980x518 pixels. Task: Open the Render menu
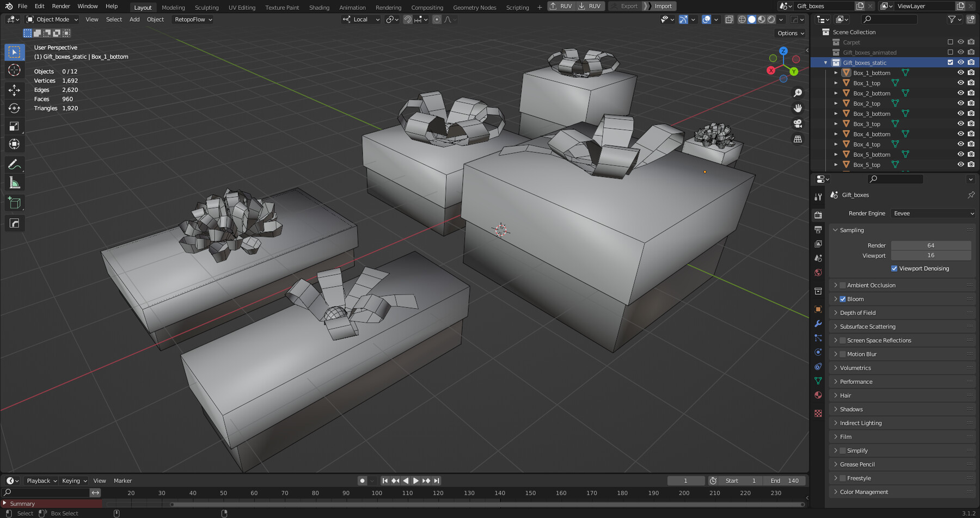[60, 6]
